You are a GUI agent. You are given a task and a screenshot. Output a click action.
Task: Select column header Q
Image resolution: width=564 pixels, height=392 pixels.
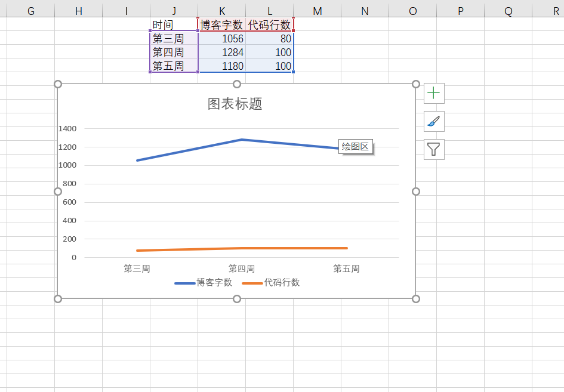[x=508, y=11]
